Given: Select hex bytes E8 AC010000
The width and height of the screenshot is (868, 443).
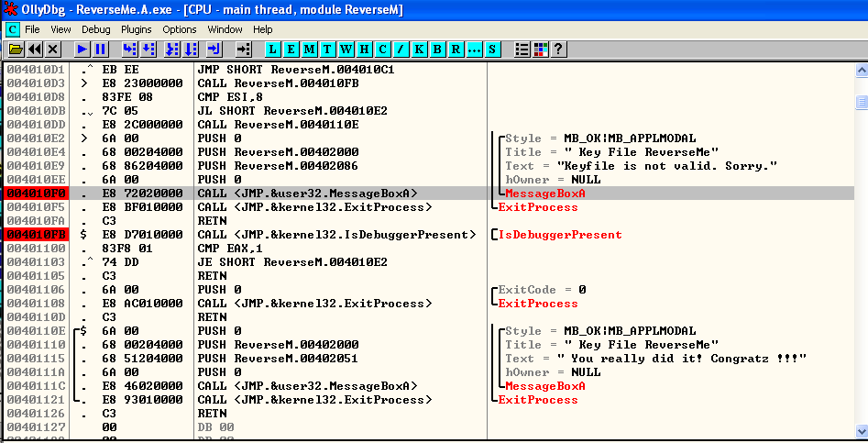Looking at the screenshot, I should pyautogui.click(x=142, y=304).
